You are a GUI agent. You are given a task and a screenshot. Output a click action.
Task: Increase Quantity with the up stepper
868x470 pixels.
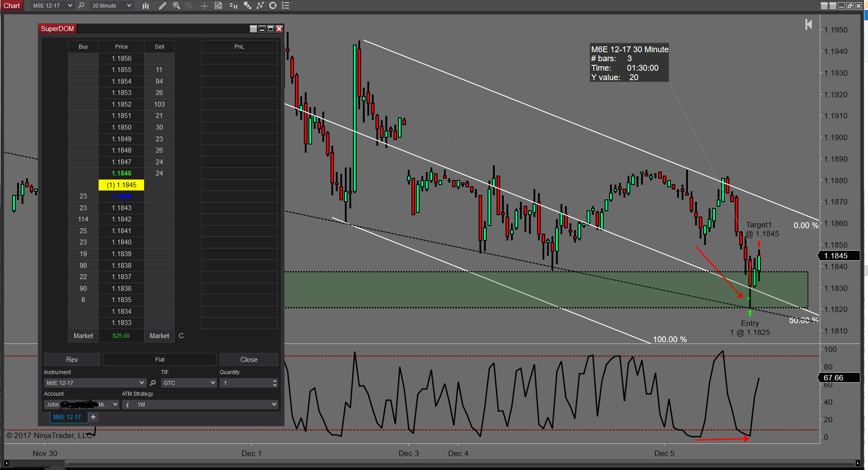275,380
